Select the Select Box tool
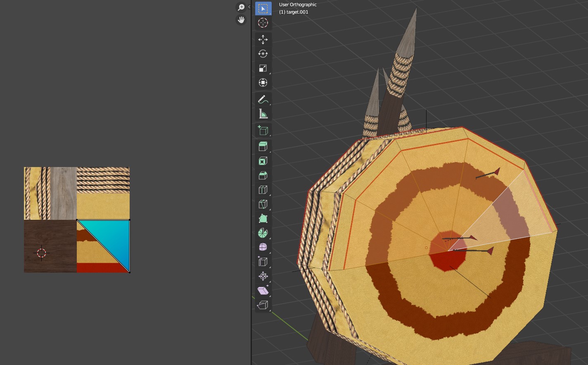This screenshot has height=365, width=588. (x=263, y=9)
